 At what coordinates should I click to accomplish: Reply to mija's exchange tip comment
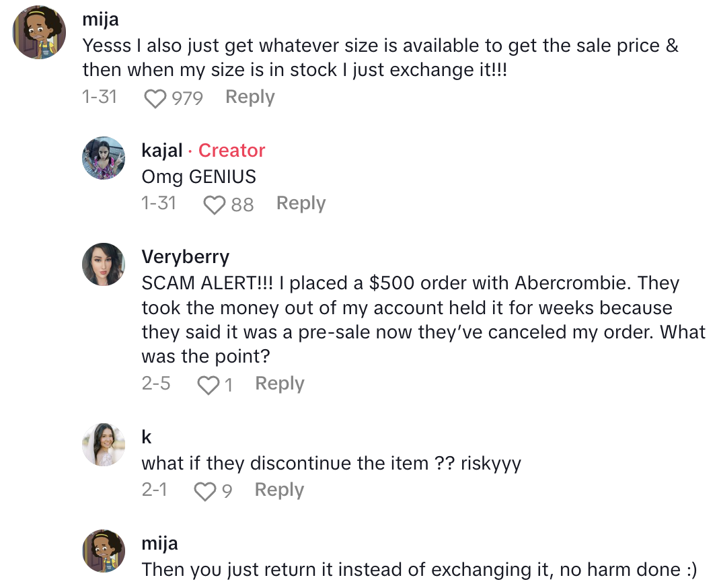tap(250, 97)
